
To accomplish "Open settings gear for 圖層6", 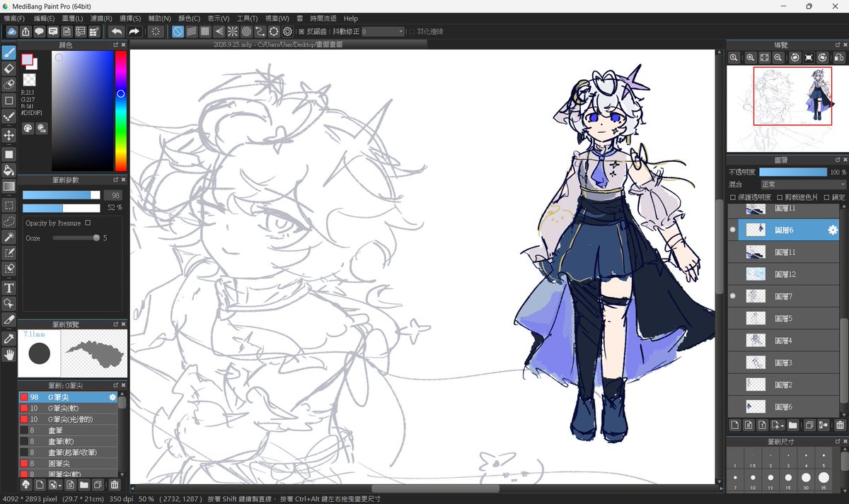I will 833,230.
